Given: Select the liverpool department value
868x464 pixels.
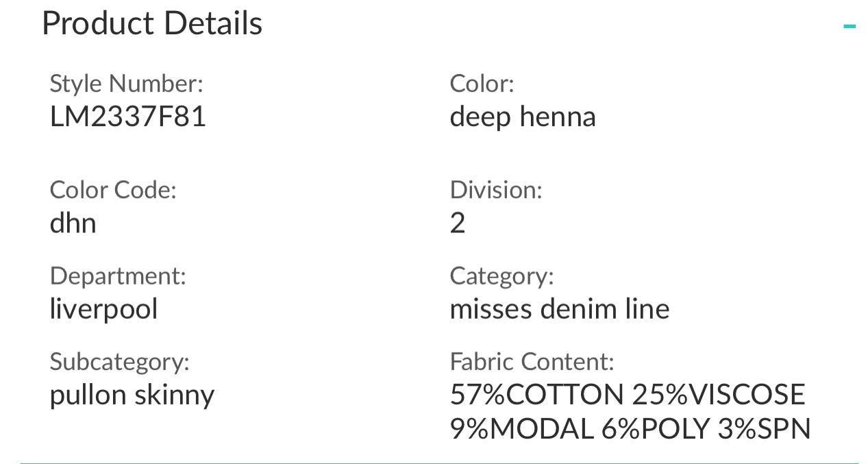Looking at the screenshot, I should (x=103, y=308).
